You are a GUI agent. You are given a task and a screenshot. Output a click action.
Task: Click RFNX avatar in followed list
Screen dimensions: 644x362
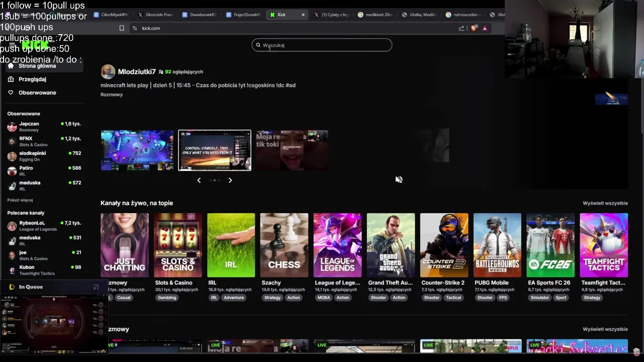12,141
